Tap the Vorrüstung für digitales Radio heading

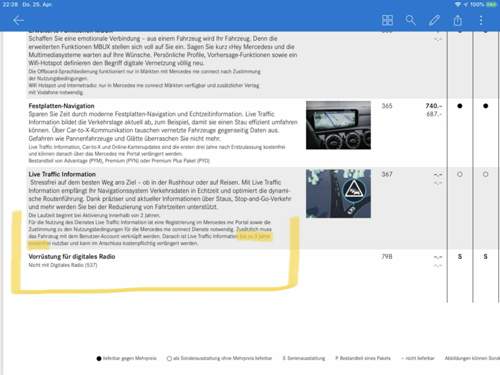[x=72, y=257]
